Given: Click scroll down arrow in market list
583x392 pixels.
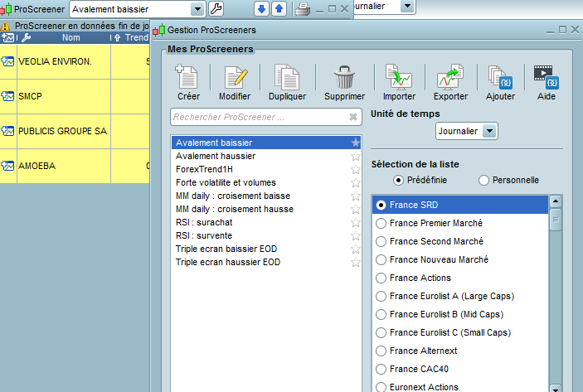Looking at the screenshot, I should [556, 388].
